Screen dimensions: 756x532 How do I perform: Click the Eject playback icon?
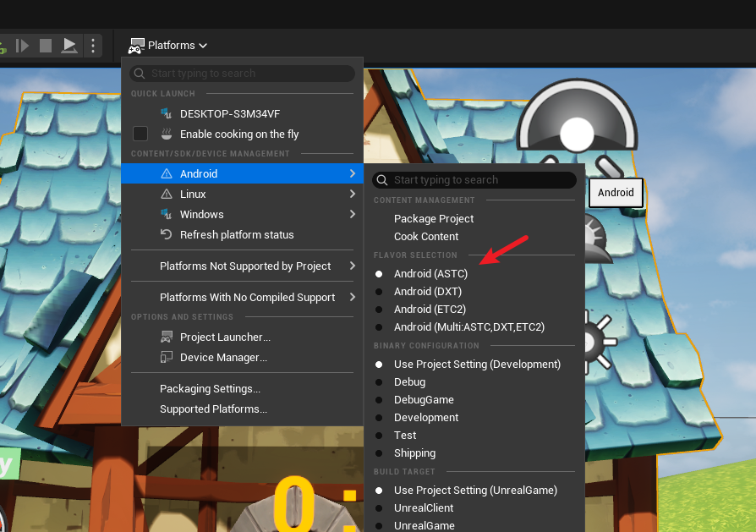tap(69, 46)
